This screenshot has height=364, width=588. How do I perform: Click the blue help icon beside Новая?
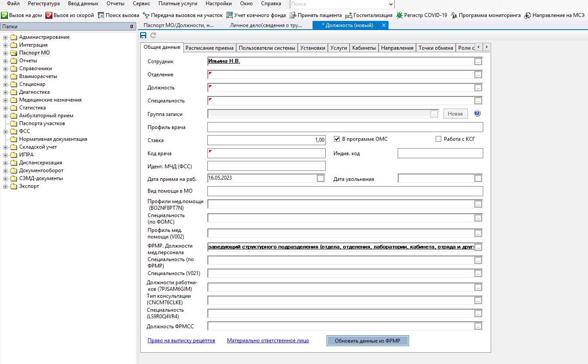click(477, 113)
